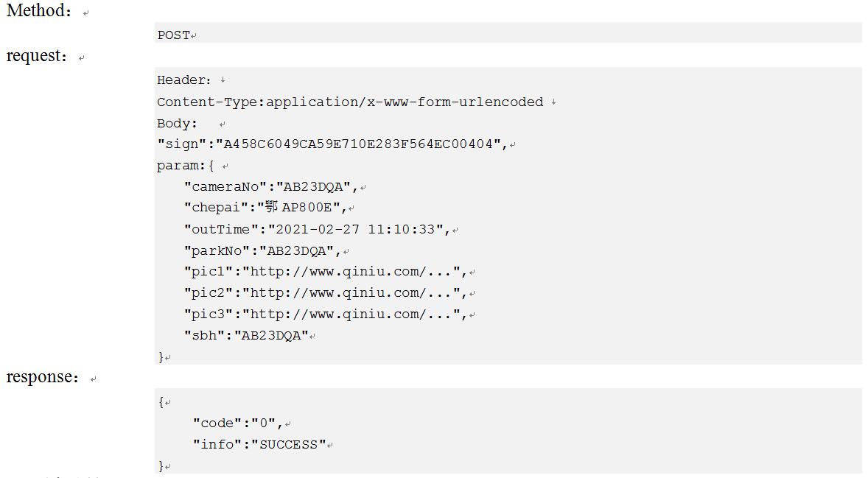The width and height of the screenshot is (868, 478).
Task: Click the POST method line
Action: coord(173,35)
